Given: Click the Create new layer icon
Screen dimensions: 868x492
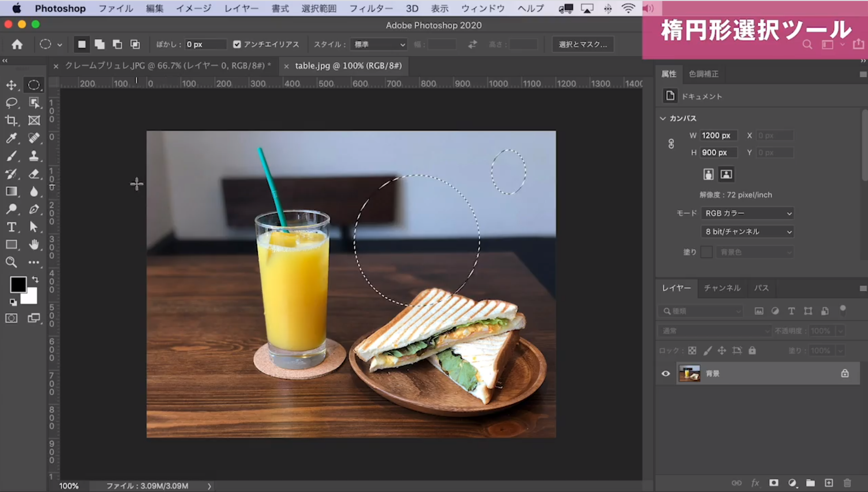Looking at the screenshot, I should (829, 483).
